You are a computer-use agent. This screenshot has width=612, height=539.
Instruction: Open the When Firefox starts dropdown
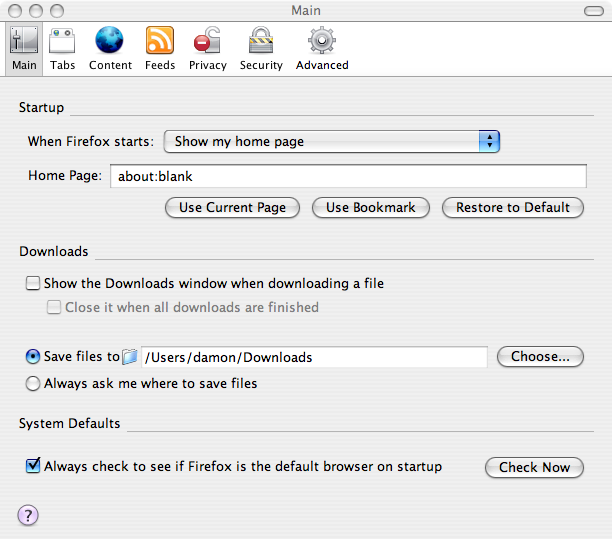click(x=332, y=141)
